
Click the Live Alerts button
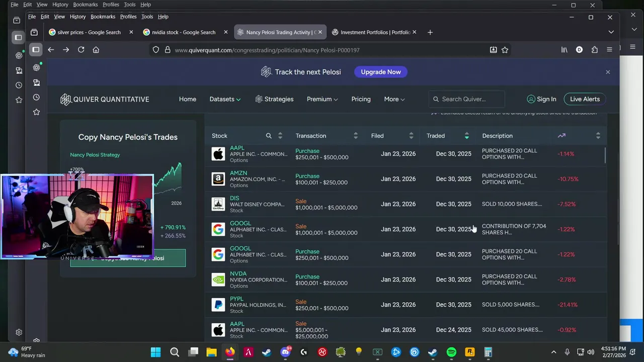pos(585,99)
